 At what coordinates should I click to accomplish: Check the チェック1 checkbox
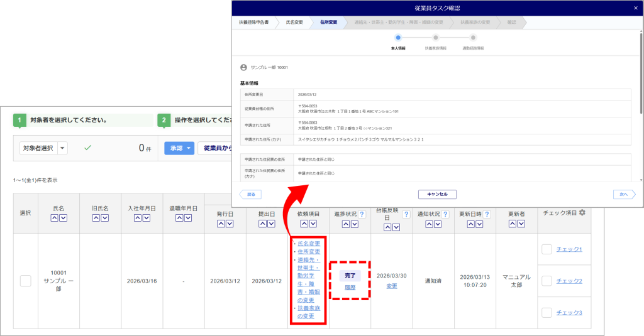[547, 249]
